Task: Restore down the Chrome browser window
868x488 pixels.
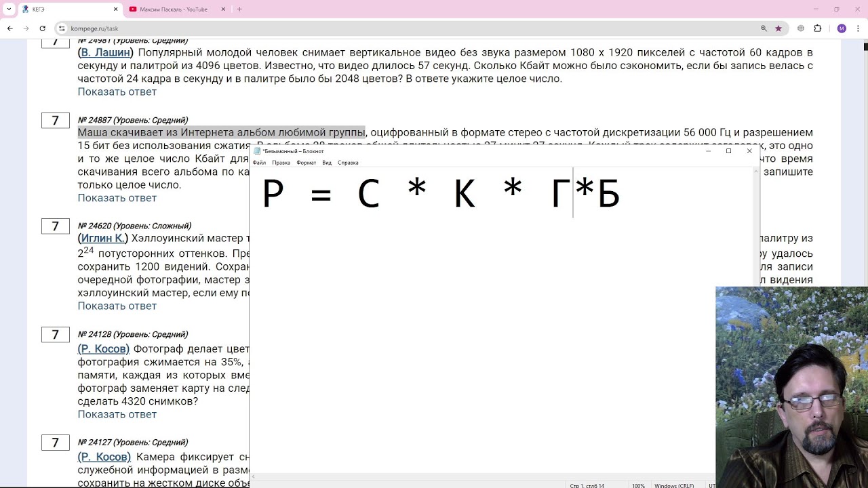Action: (x=837, y=9)
